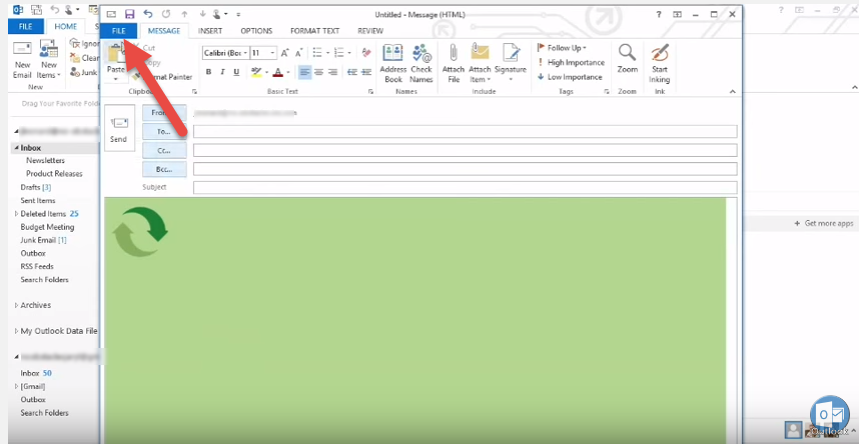The width and height of the screenshot is (859, 444).
Task: Select the Newsletters folder
Action: pos(45,161)
